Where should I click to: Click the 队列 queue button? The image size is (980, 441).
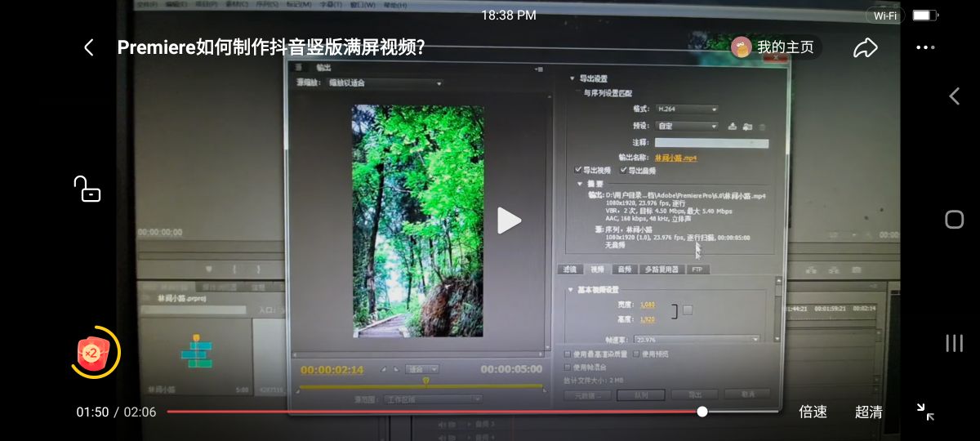point(641,395)
